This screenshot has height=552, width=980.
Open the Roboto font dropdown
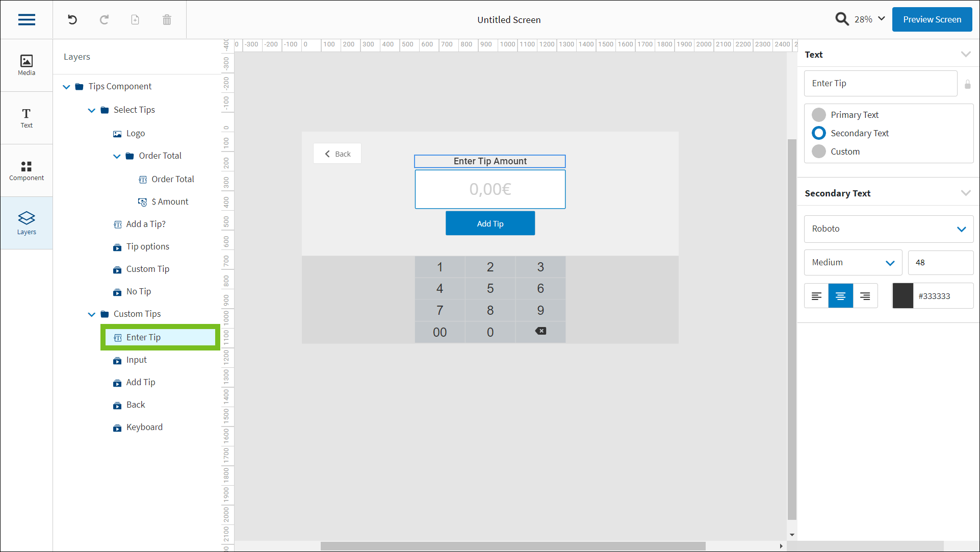(889, 229)
